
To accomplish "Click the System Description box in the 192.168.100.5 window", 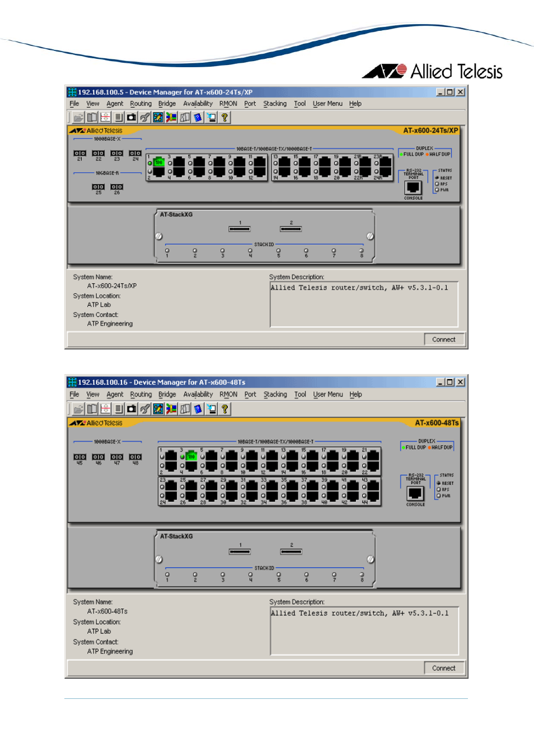I will tap(364, 304).
